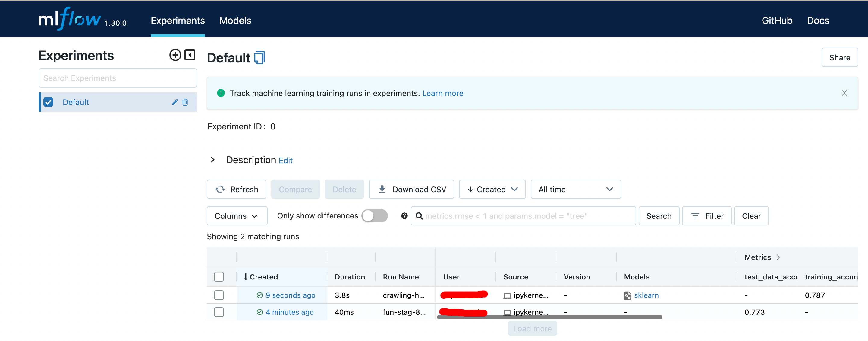Collapse the experiments sidebar panel icon
This screenshot has height=341, width=868.
point(190,55)
